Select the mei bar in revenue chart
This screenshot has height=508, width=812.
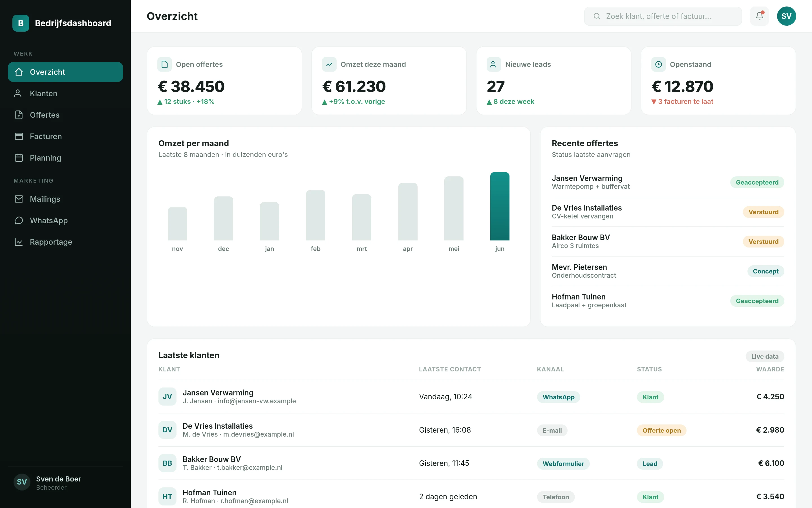pyautogui.click(x=454, y=208)
